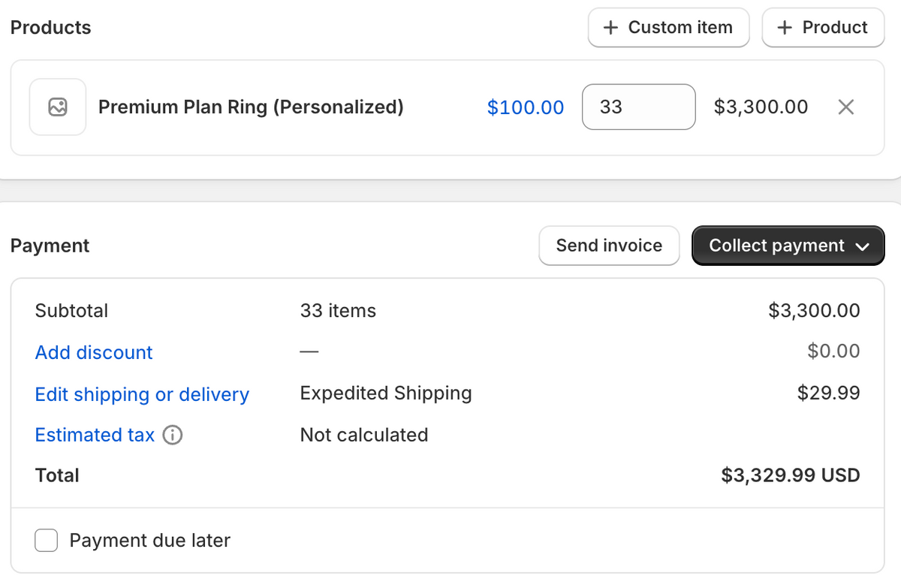Click the plus icon beside Product
This screenshot has height=588, width=901.
click(x=785, y=28)
